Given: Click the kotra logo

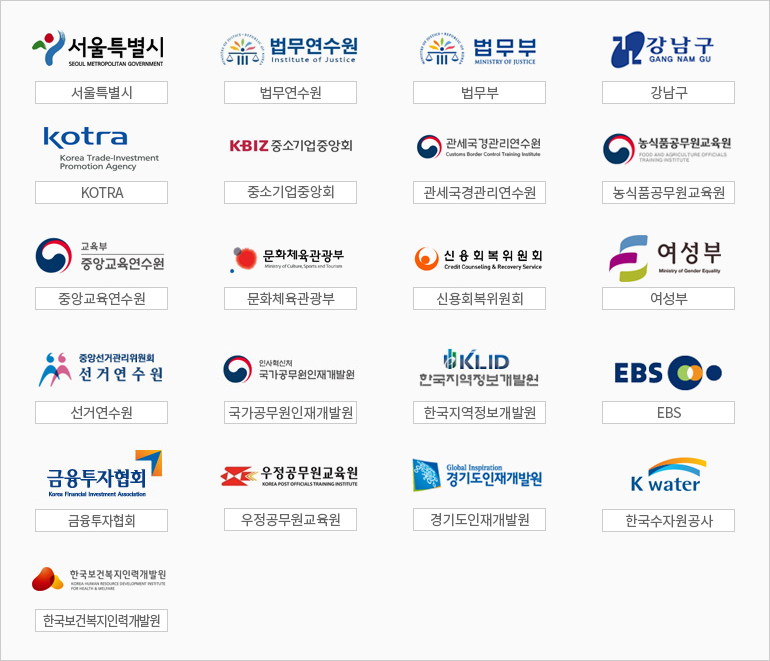Looking at the screenshot, I should pos(101,149).
